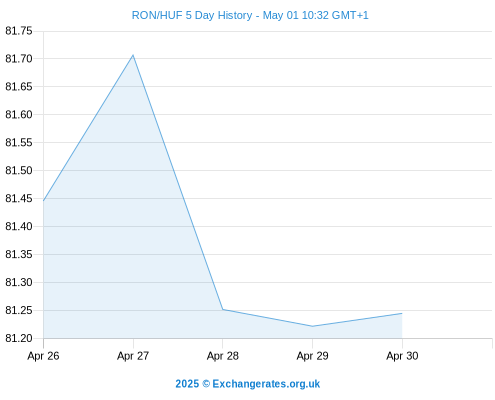Image resolution: width=495 pixels, height=400 pixels.
Task: Click the 81.35 y-axis label
Action: tap(19, 255)
